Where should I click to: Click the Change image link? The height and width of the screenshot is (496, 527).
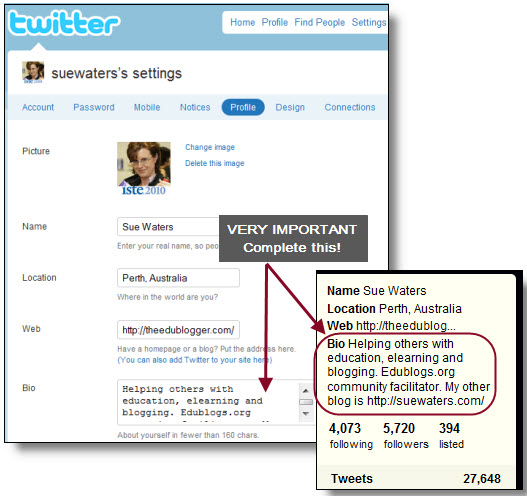click(210, 147)
